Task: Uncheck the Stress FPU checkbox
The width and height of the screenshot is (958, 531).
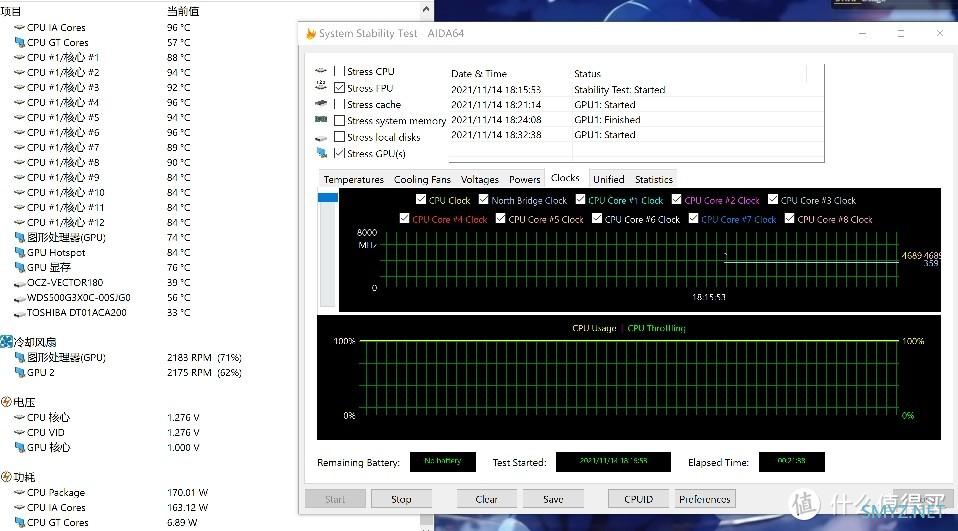Action: [340, 88]
